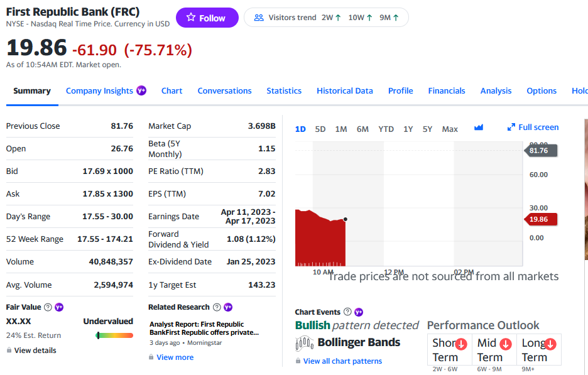Click the Bollinger Bands candlestick icon
The height and width of the screenshot is (375, 588).
(304, 343)
